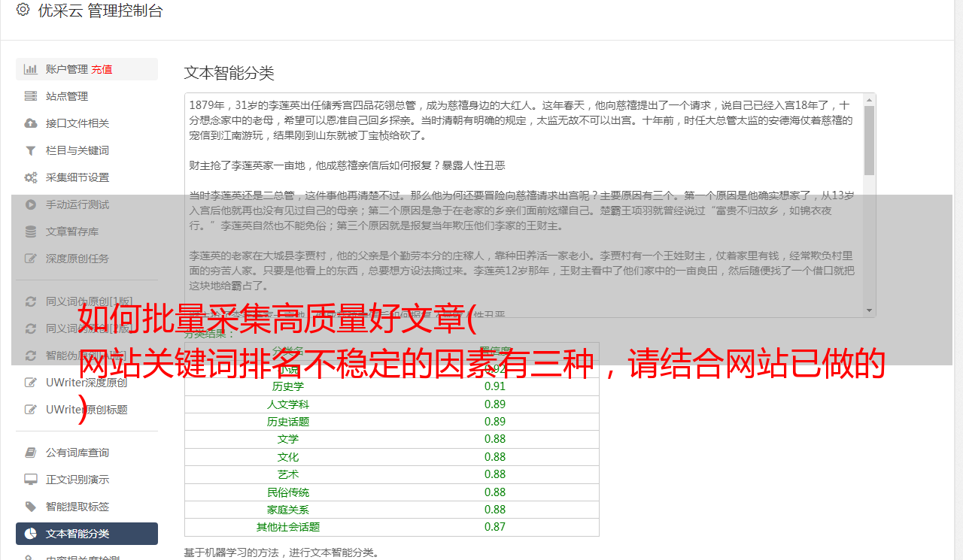This screenshot has width=963, height=560.
Task: Select the 文学 category cell
Action: pos(288,439)
